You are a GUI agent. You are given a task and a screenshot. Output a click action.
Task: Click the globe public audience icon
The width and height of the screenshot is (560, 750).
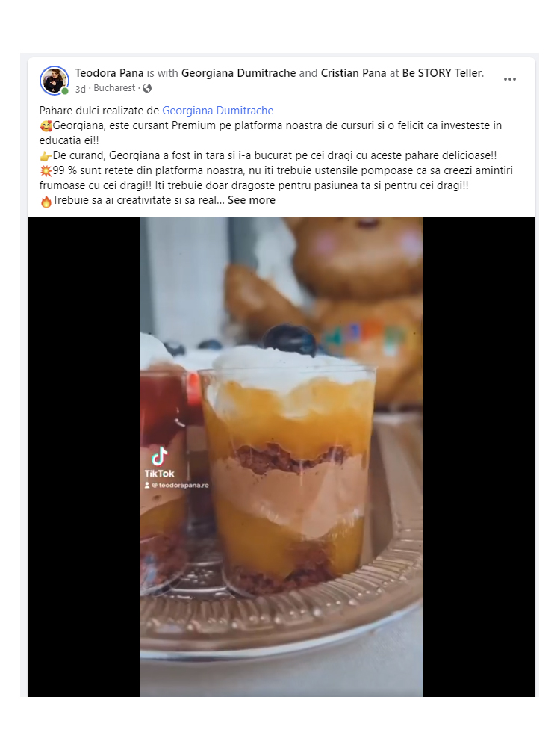pos(147,88)
